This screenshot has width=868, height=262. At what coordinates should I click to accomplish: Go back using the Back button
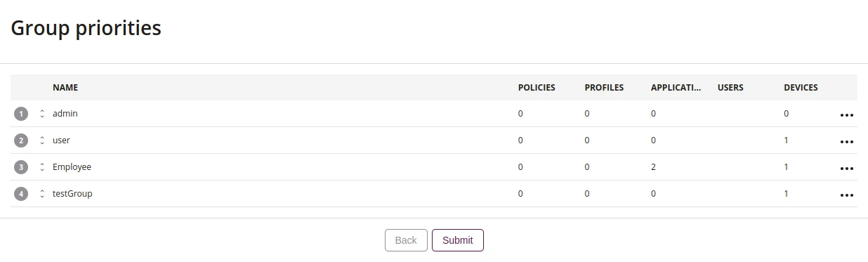(406, 240)
